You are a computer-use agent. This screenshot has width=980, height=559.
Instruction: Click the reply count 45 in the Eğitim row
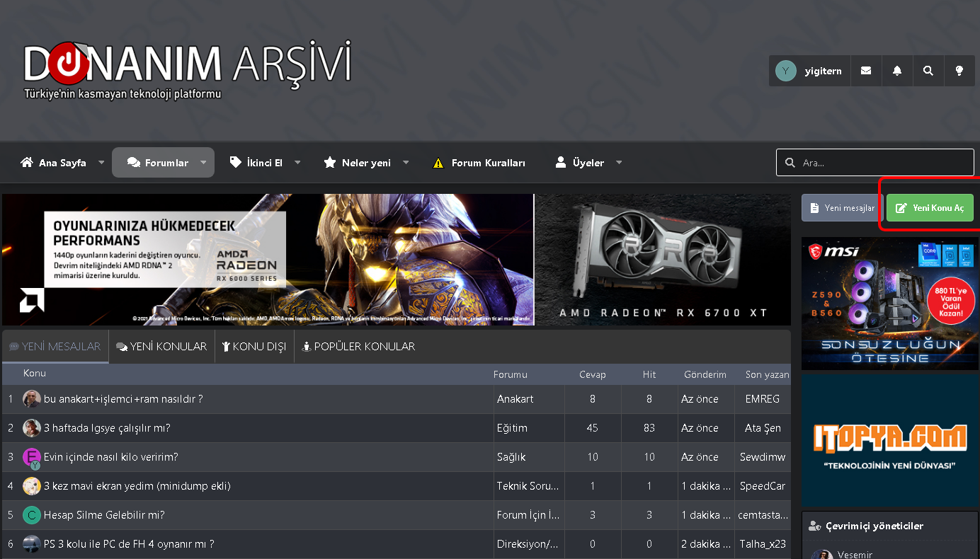click(593, 428)
